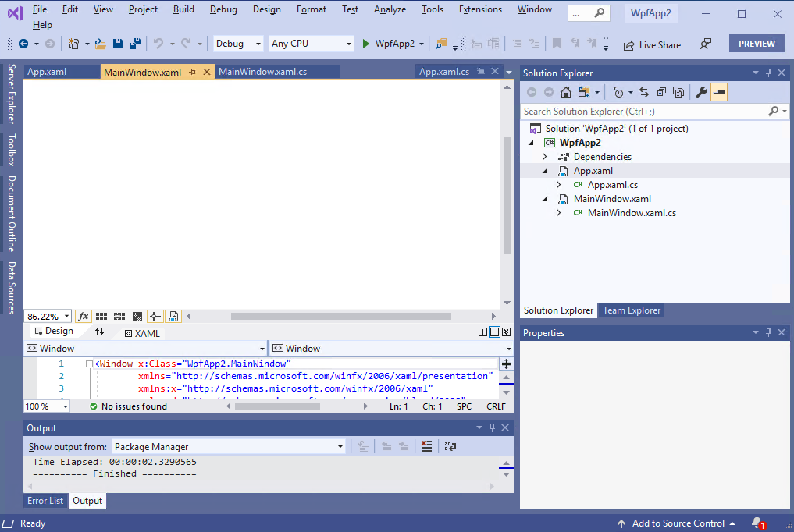
Task: Click Switch Views icon in Solution Explorer
Action: 584,92
